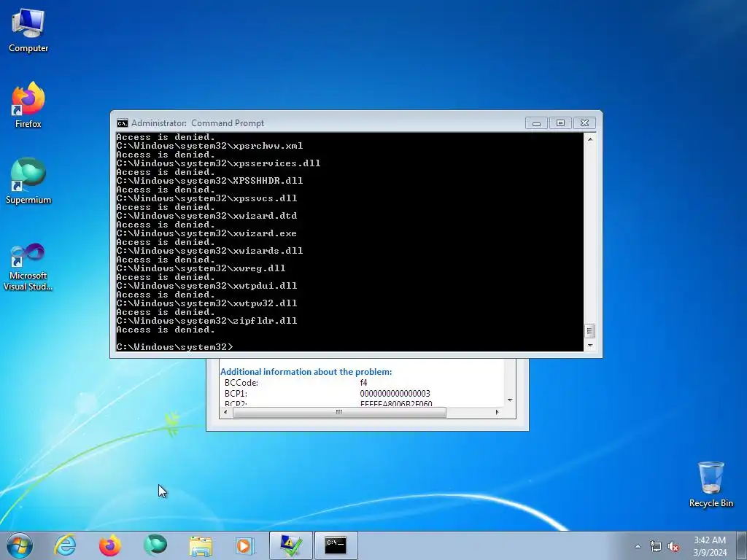The width and height of the screenshot is (747, 560).
Task: Select the Command Prompt taskbar button
Action: [x=336, y=545]
